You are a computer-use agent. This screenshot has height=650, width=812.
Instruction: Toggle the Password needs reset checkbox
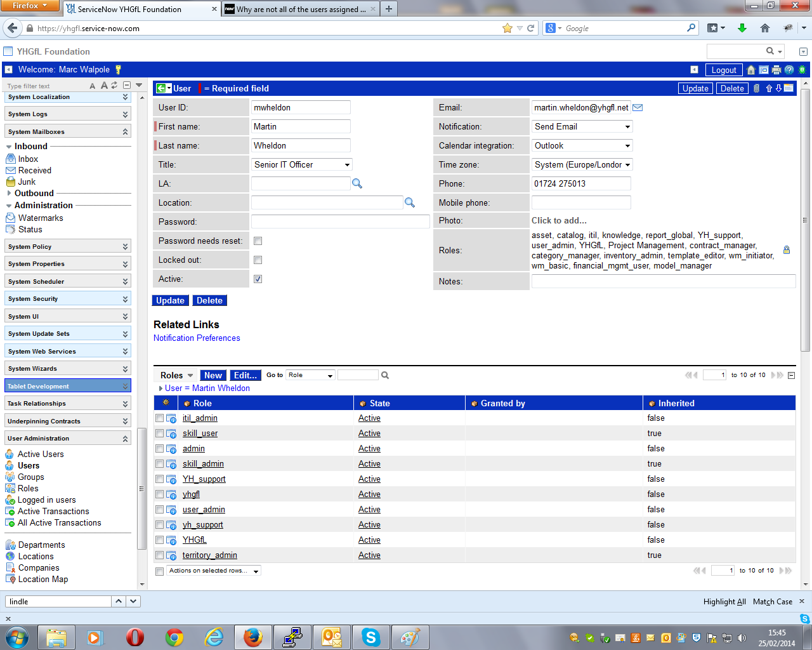click(258, 241)
